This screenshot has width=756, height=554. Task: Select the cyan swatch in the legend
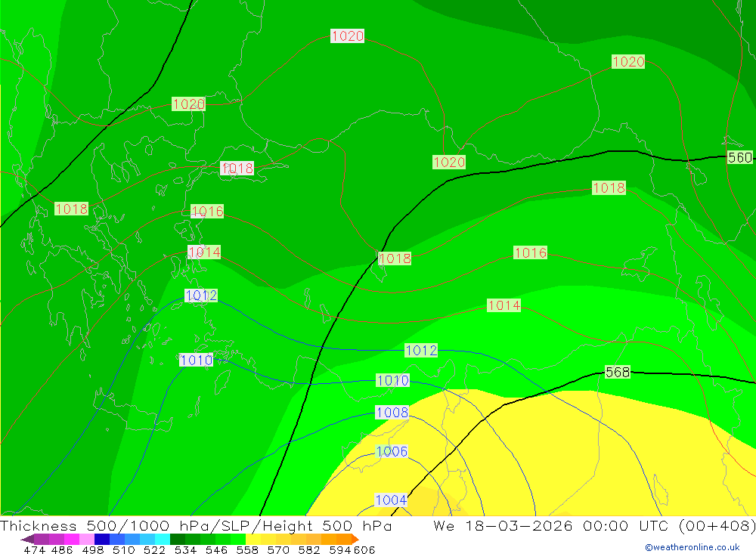[163, 539]
